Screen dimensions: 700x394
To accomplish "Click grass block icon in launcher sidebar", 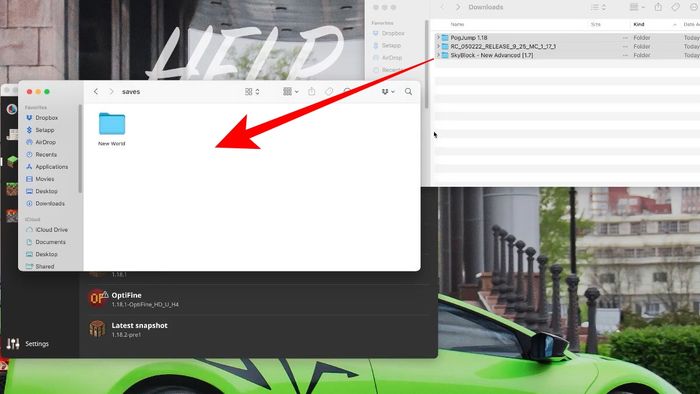I will point(12,162).
